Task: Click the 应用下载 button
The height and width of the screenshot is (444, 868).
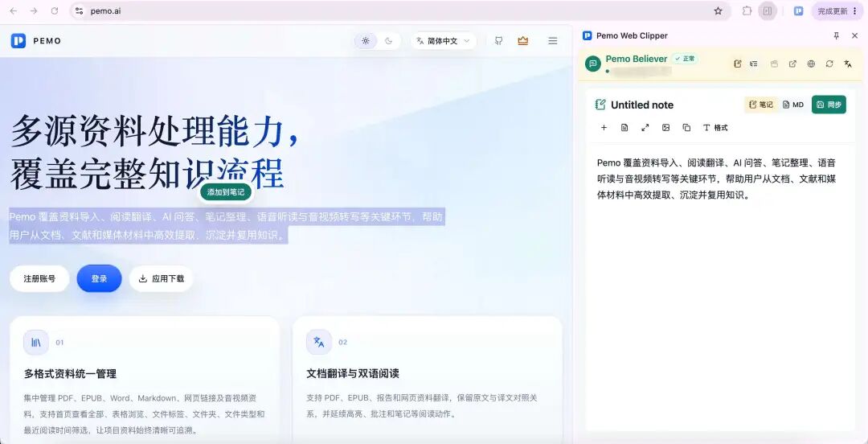Action: coord(161,279)
